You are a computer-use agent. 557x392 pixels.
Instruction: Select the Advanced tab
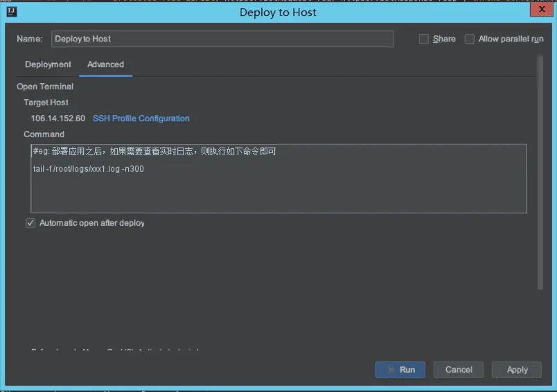(105, 64)
